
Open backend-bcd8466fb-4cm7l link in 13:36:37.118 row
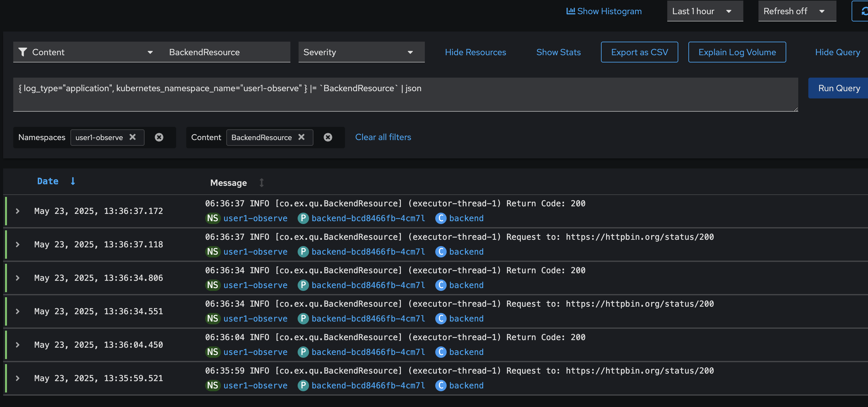pyautogui.click(x=368, y=252)
